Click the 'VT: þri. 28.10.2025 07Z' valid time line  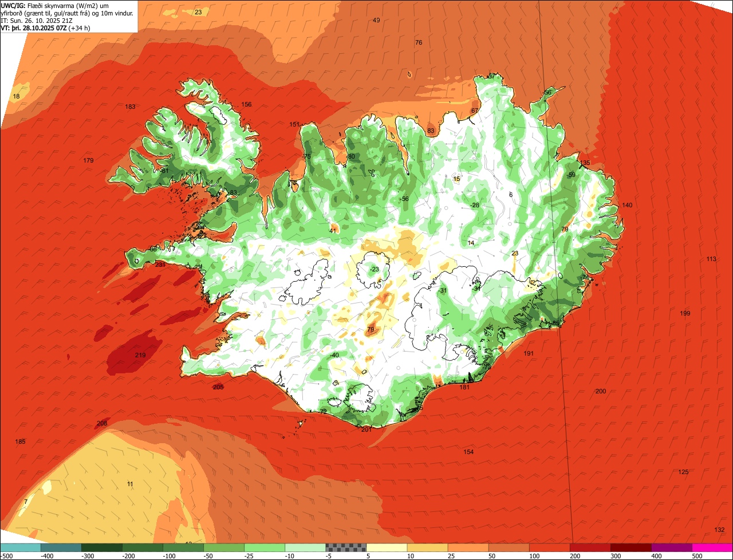pos(46,27)
